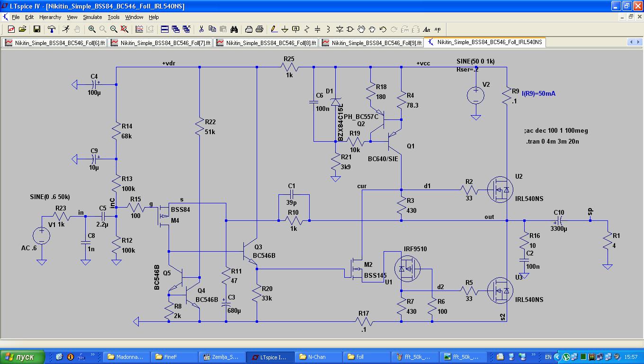
Task: Cascade windows with the Cascade icon
Action: pos(176,29)
